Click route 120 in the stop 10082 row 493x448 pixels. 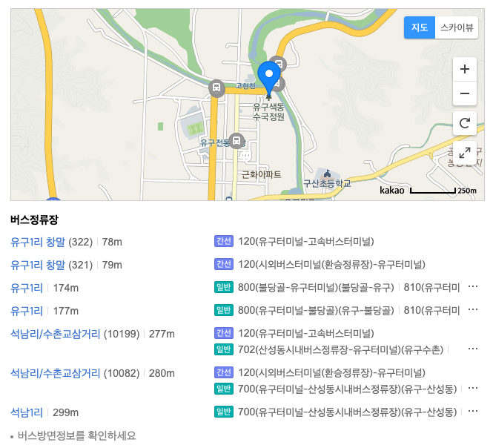(331, 372)
